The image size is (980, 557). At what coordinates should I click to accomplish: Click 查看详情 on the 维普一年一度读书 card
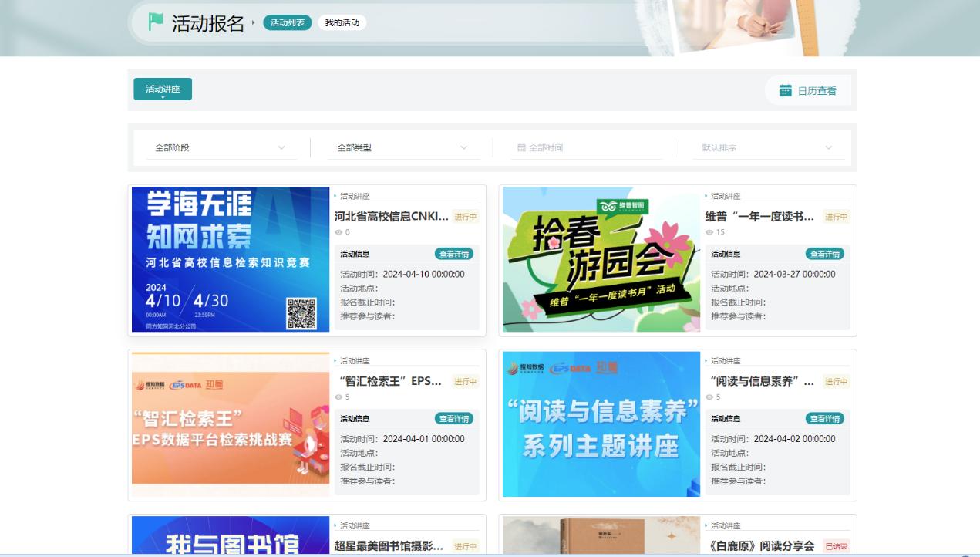pyautogui.click(x=825, y=254)
